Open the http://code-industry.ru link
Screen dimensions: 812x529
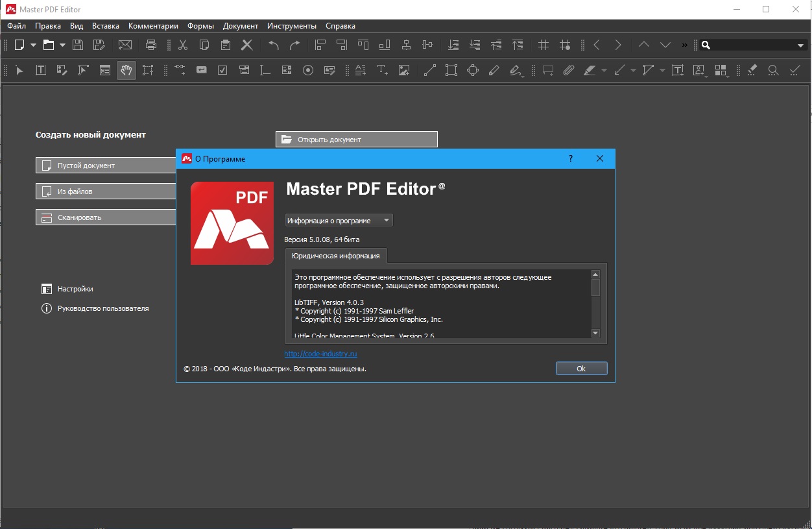pyautogui.click(x=320, y=354)
